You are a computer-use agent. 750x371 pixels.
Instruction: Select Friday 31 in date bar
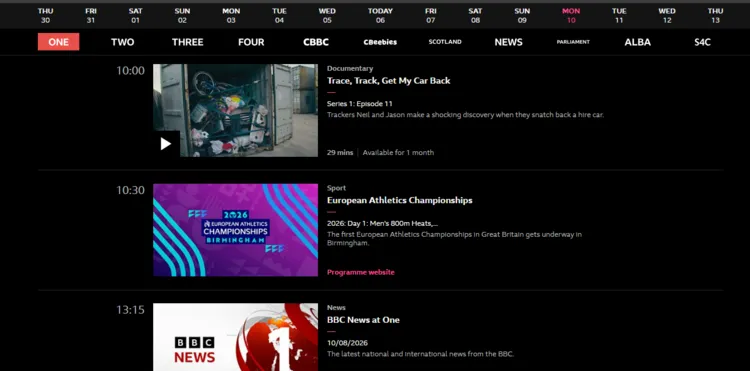(x=91, y=15)
